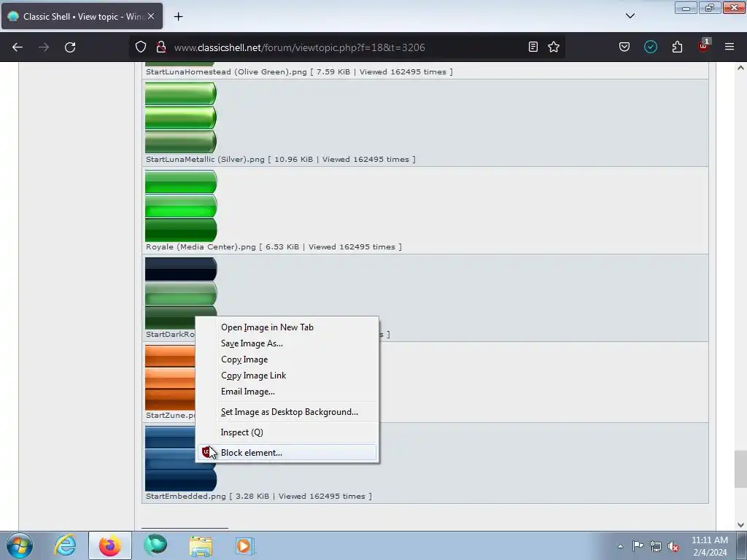This screenshot has height=560, width=747.
Task: Click the StartLunaMetallic (Silver) button image
Action: [x=181, y=117]
